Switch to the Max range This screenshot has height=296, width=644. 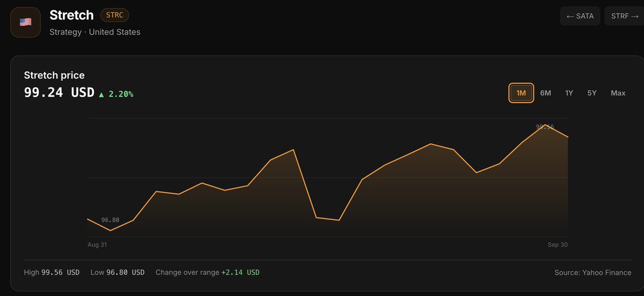[x=618, y=93]
